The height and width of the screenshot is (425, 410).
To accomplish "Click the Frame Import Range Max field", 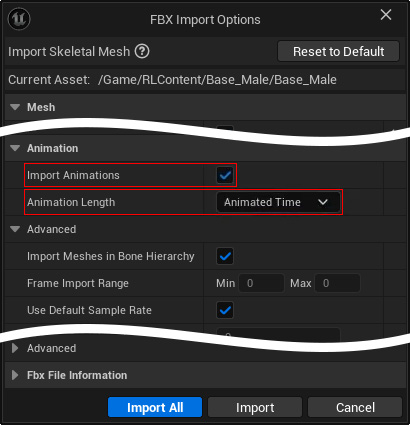I will pos(338,283).
